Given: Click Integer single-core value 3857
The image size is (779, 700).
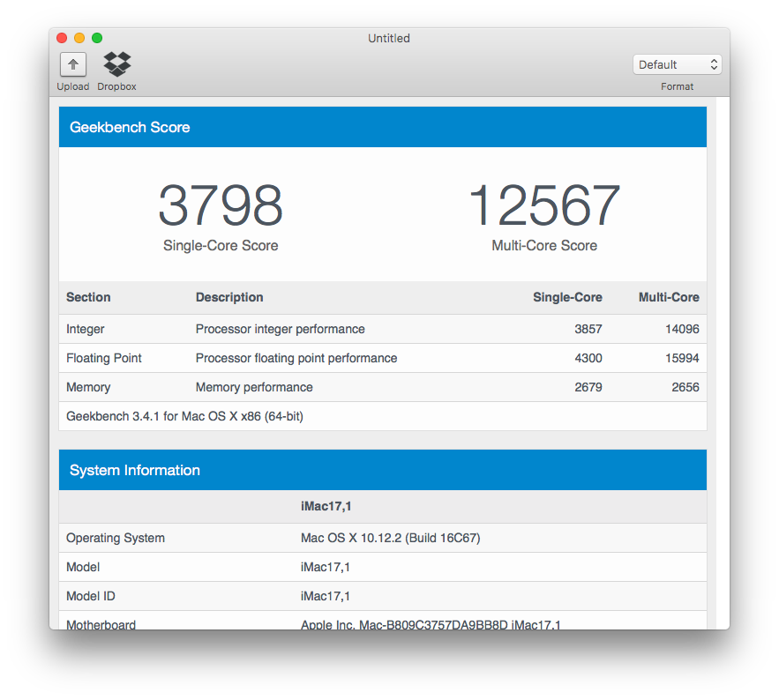Looking at the screenshot, I should tap(588, 329).
